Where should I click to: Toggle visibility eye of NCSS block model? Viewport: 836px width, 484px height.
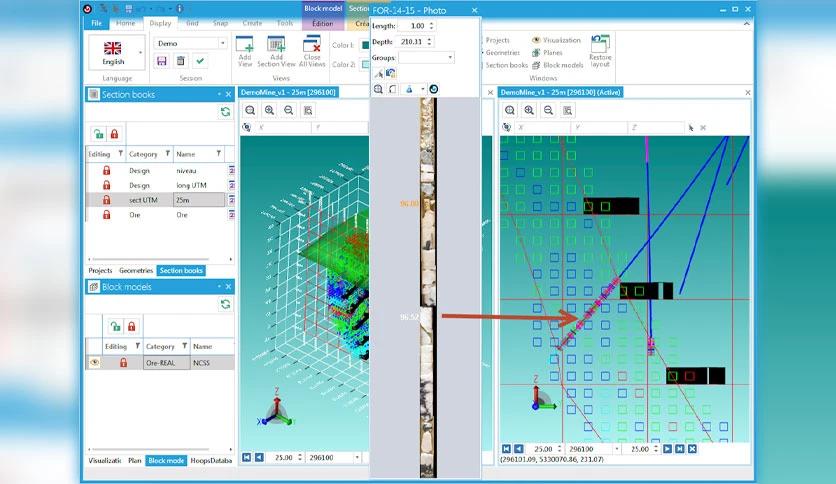94,362
